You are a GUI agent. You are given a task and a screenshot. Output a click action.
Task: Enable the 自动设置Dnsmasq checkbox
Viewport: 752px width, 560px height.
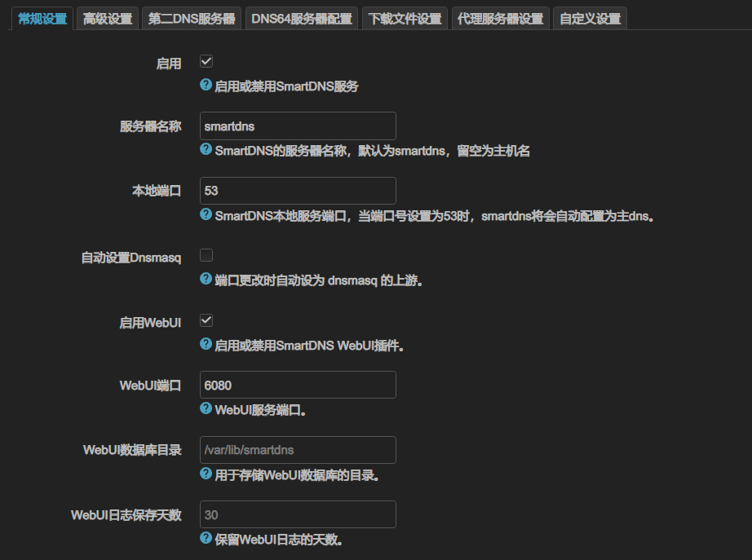(x=205, y=256)
